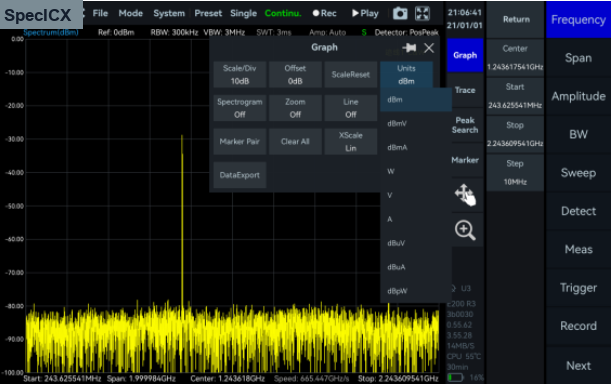Open the Detect menu
The image size is (612, 384).
pos(578,211)
